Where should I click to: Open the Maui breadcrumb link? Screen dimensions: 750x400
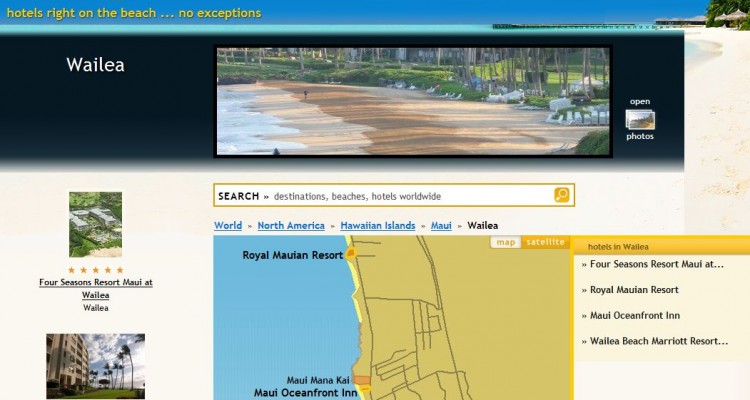pos(441,226)
